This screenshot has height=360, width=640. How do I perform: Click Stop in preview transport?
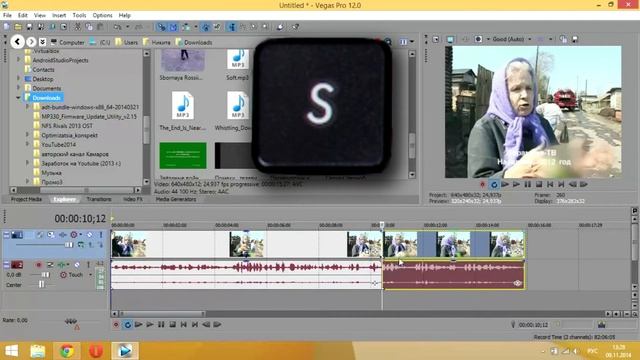point(539,184)
